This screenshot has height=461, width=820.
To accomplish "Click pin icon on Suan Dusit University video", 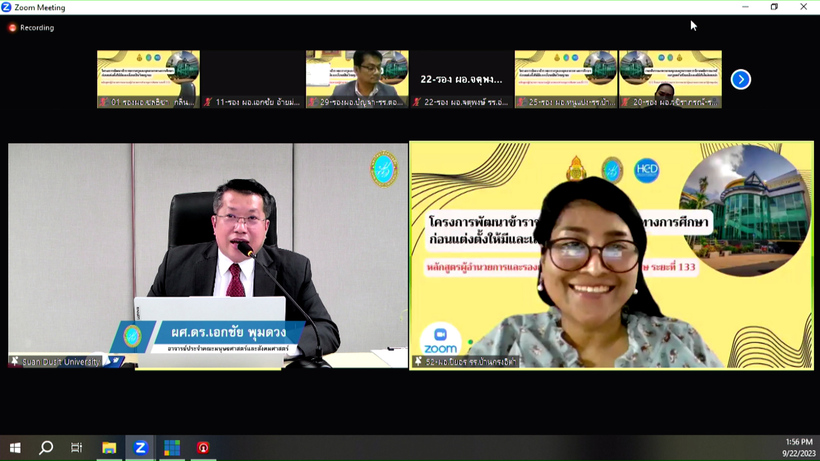I will pyautogui.click(x=15, y=361).
